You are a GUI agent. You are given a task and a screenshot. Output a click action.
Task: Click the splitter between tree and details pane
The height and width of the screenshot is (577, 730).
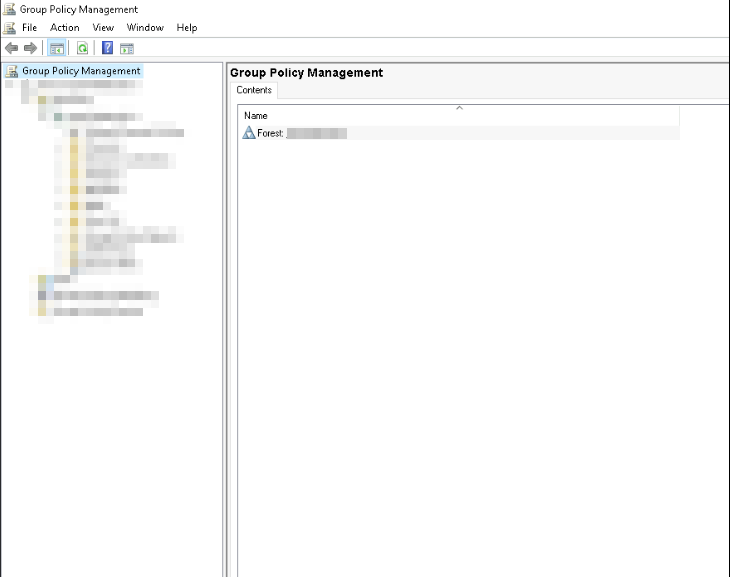(225, 320)
